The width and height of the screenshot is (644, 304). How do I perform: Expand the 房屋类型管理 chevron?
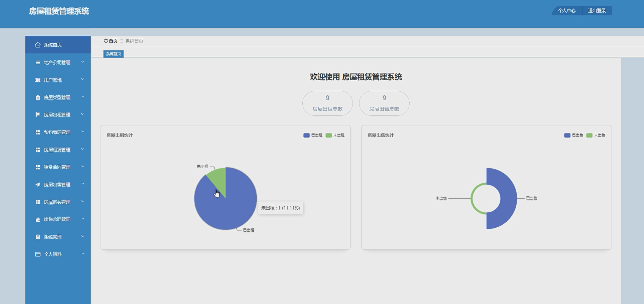coord(83,97)
